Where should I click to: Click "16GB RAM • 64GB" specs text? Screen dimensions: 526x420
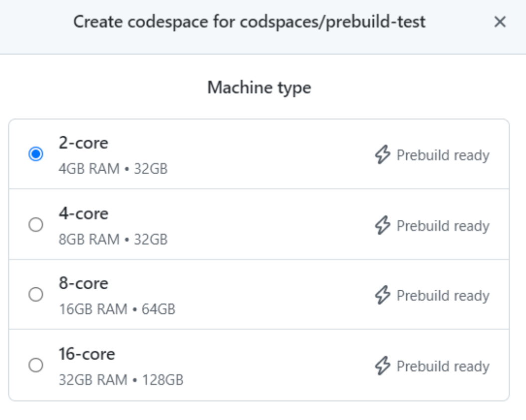click(117, 310)
